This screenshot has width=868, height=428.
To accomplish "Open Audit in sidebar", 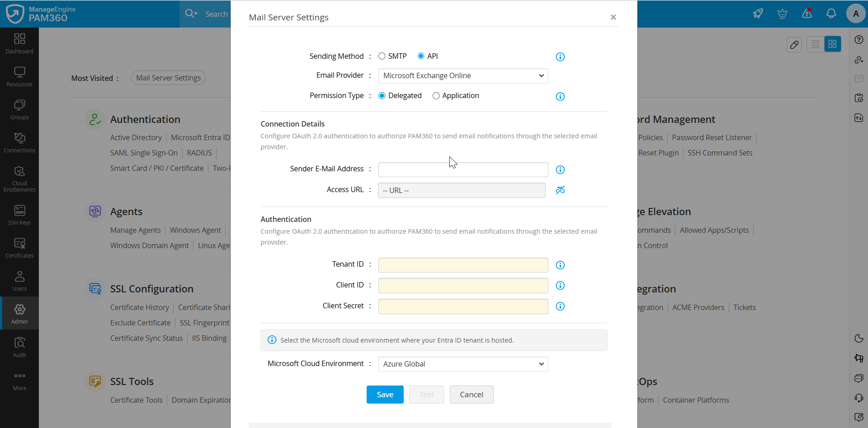I will pos(19,348).
